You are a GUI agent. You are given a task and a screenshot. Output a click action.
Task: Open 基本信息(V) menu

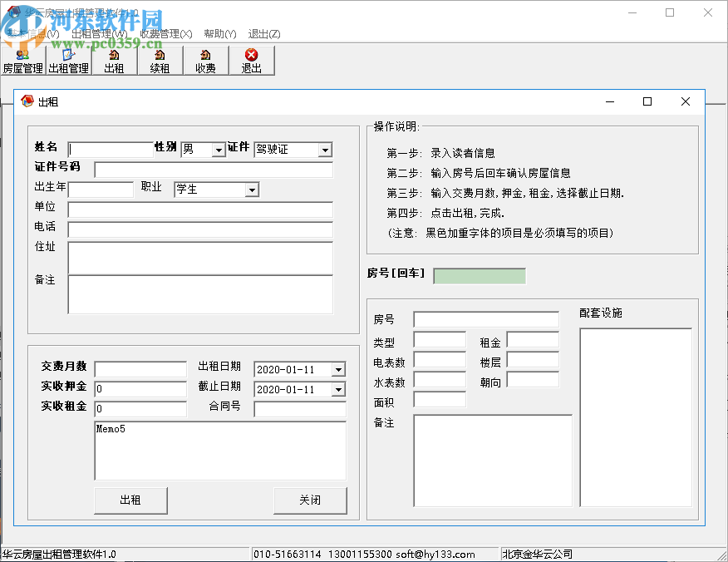tap(33, 34)
